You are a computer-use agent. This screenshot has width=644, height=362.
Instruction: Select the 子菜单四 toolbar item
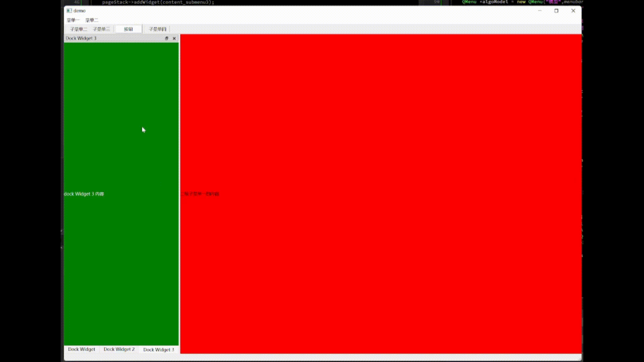[x=157, y=29]
